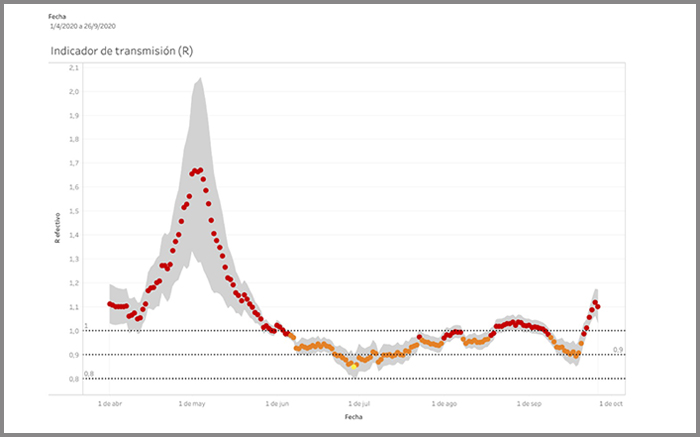Click the '1 de jun' x-axis label
Screen dimensions: 700x437
point(278,404)
